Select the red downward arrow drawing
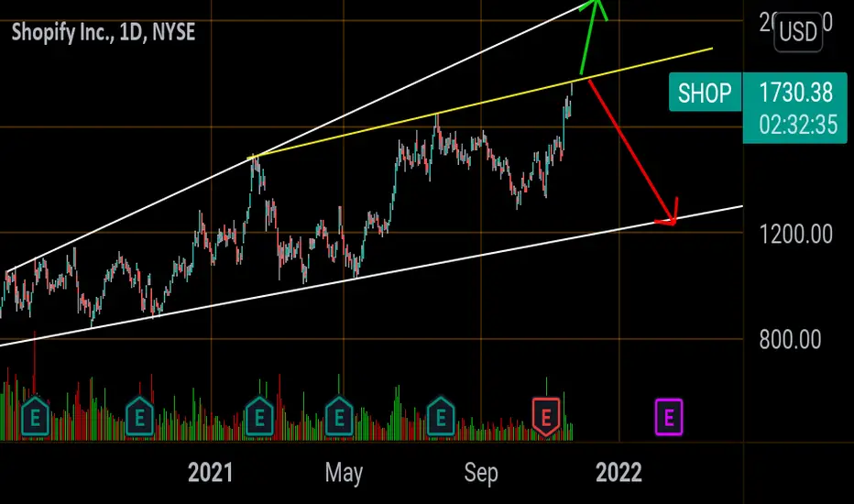The height and width of the screenshot is (504, 854). (x=631, y=151)
